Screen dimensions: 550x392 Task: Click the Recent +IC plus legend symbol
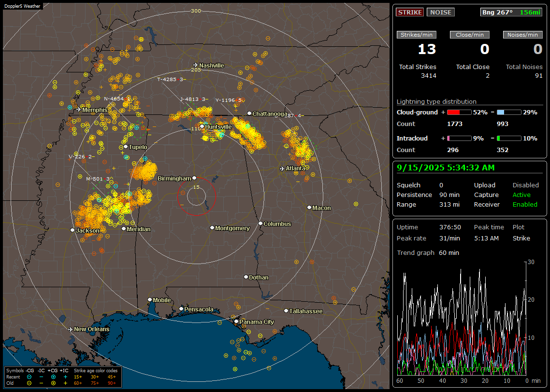(x=65, y=377)
